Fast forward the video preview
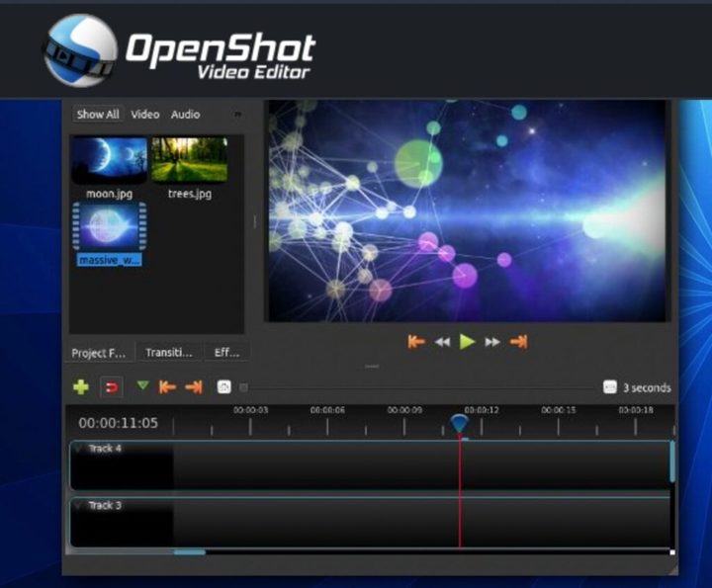This screenshot has width=712, height=588. (492, 342)
